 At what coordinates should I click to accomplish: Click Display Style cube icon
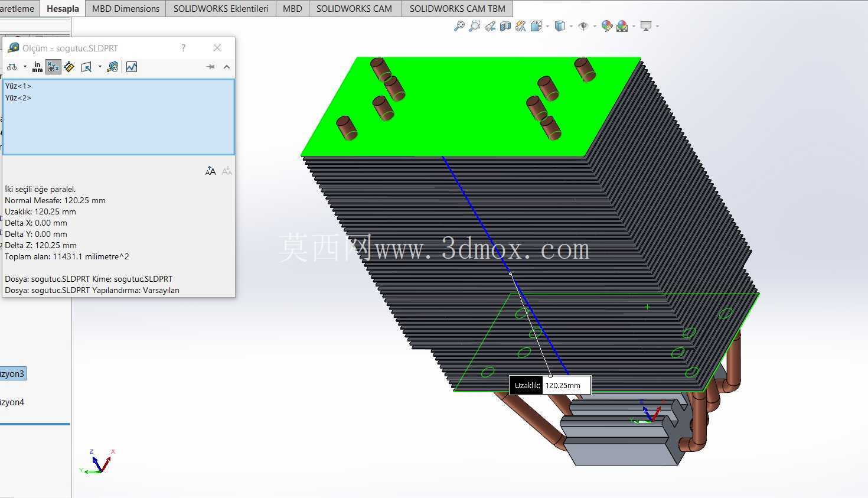(560, 26)
